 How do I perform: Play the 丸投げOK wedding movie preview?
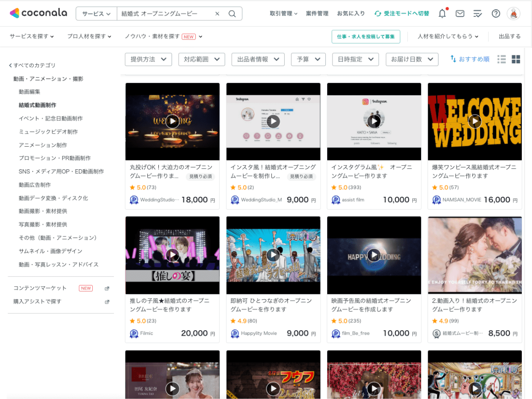tap(172, 121)
